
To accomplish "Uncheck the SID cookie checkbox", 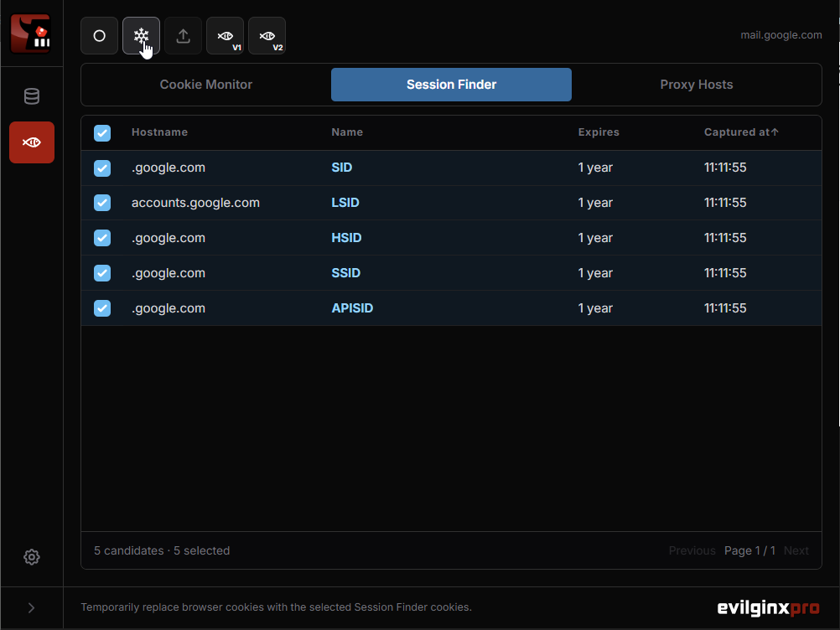I will pos(102,168).
